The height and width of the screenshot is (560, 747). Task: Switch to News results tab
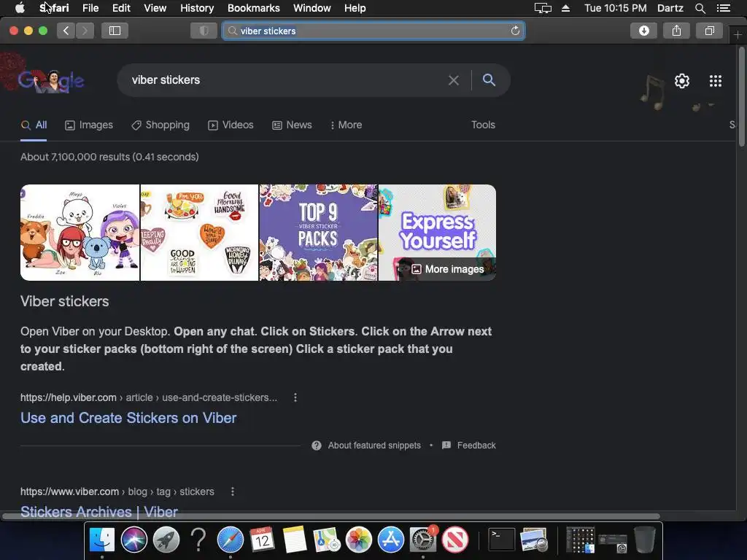[292, 125]
